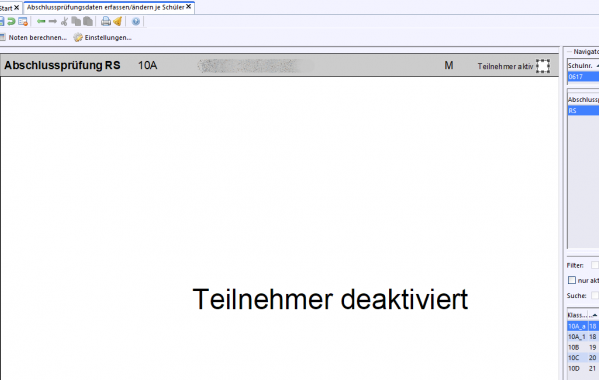Click the scissors cut icon
Viewport: 599px width, 380px height.
(64, 21)
